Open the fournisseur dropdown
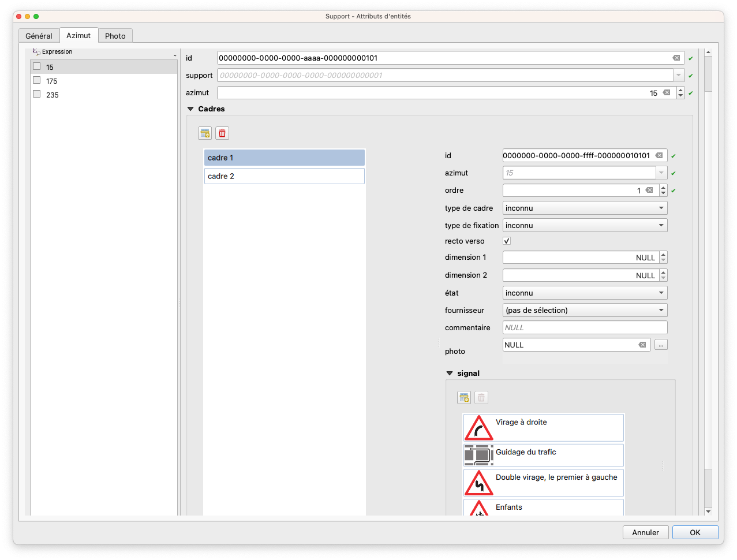 (585, 310)
